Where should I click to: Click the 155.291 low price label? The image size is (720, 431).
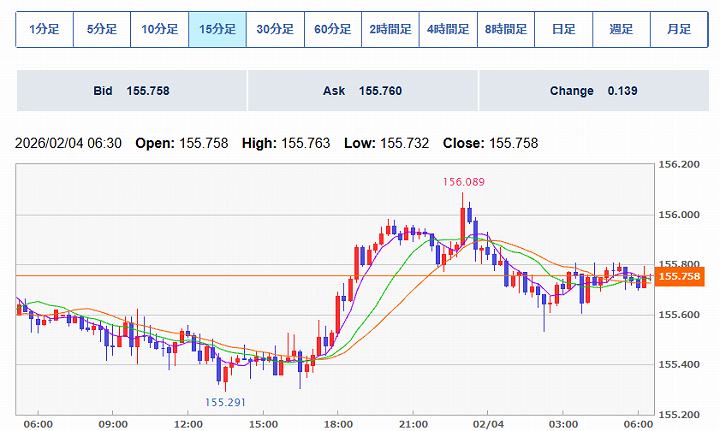click(x=226, y=402)
